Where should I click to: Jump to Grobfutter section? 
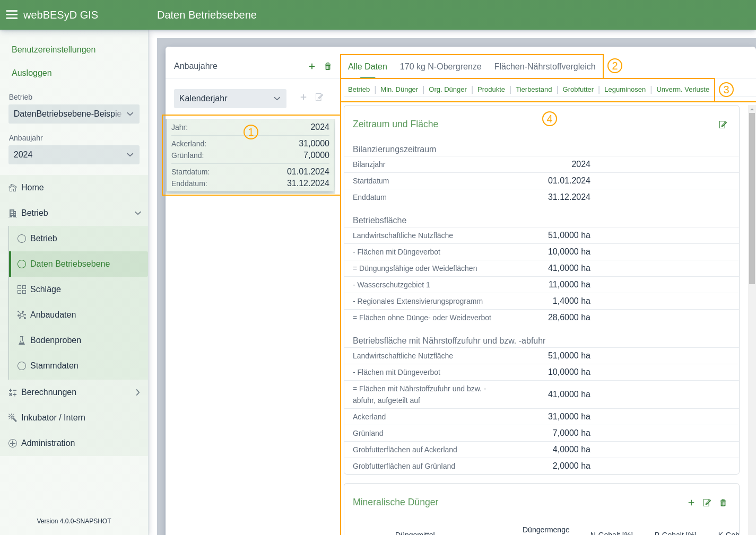point(578,90)
